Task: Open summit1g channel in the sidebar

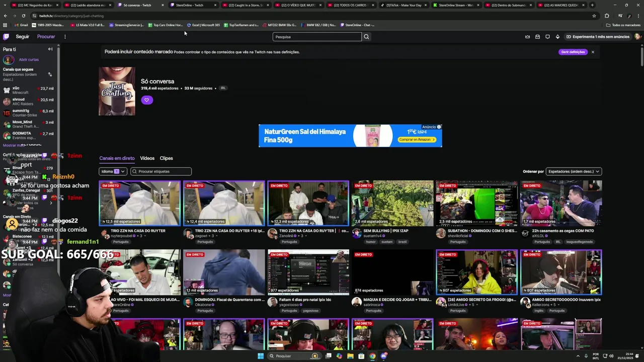Action: point(29,113)
